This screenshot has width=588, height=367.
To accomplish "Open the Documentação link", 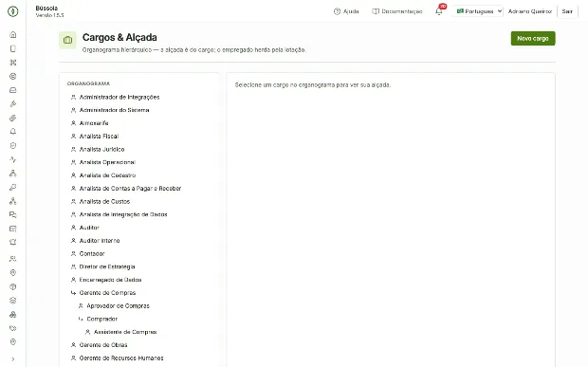I will point(397,11).
